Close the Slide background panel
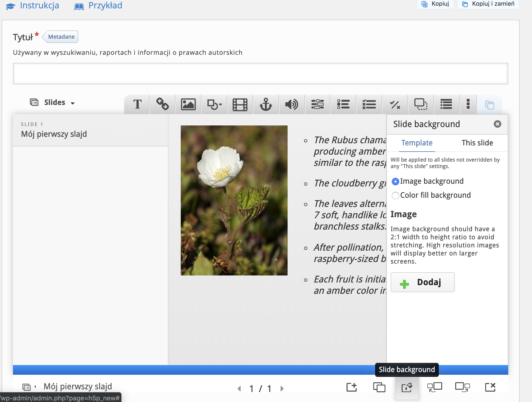Image resolution: width=532 pixels, height=402 pixels. [497, 124]
